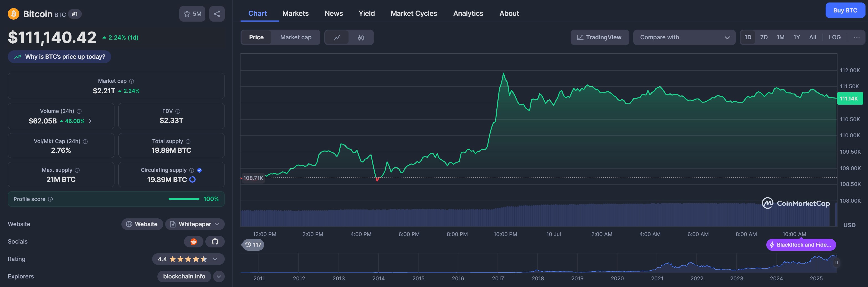The height and width of the screenshot is (287, 868).
Task: Switch to the candlestick chart view
Action: click(x=361, y=37)
